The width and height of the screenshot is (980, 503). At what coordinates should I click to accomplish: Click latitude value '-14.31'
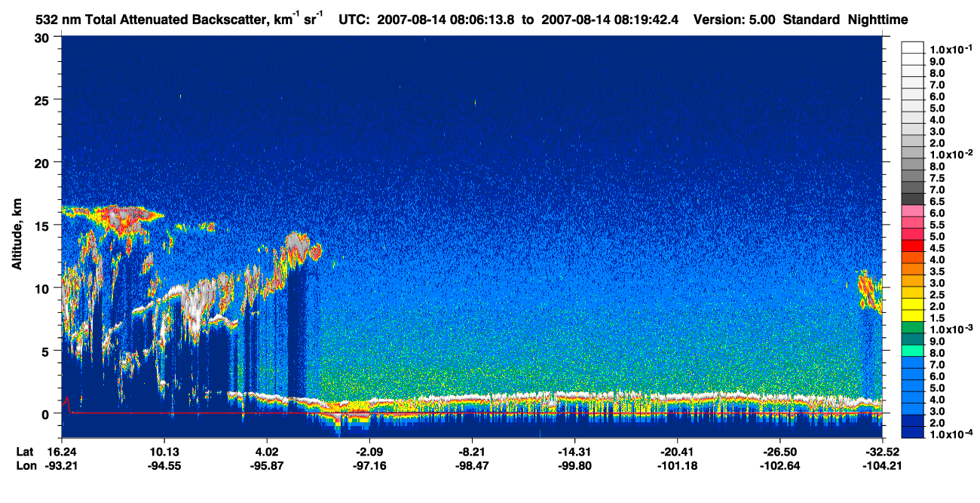(574, 451)
